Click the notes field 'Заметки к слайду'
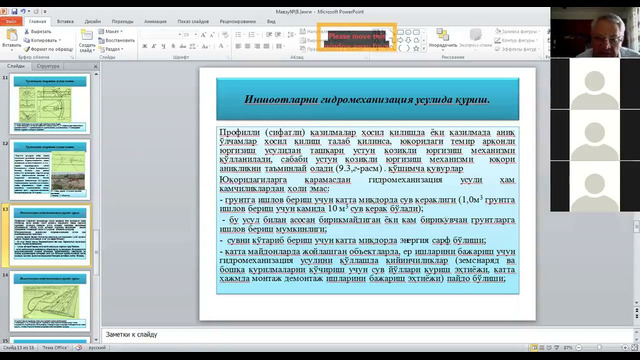The image size is (640, 360). point(367,335)
